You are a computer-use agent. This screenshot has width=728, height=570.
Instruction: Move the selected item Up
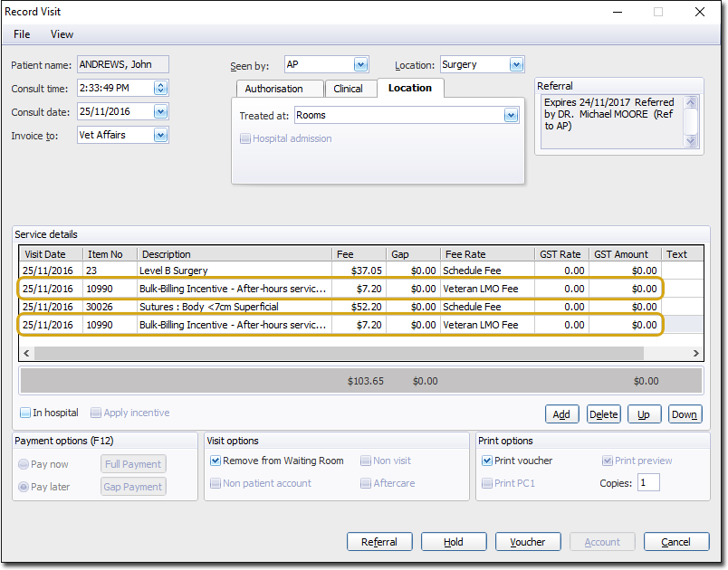(x=644, y=414)
